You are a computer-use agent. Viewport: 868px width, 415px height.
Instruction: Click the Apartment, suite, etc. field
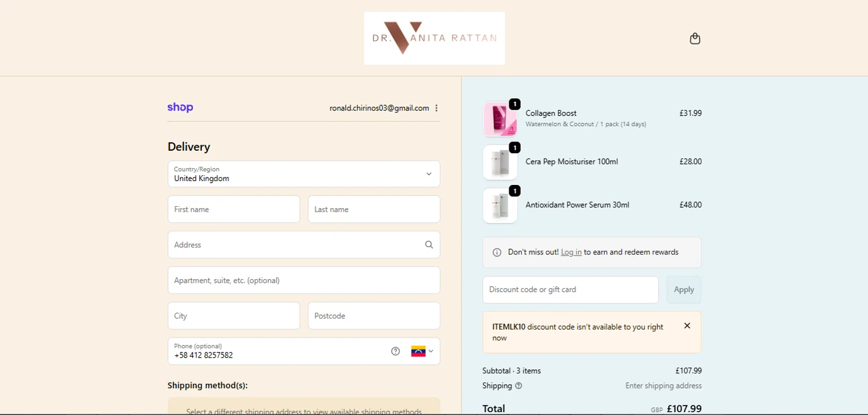click(304, 280)
